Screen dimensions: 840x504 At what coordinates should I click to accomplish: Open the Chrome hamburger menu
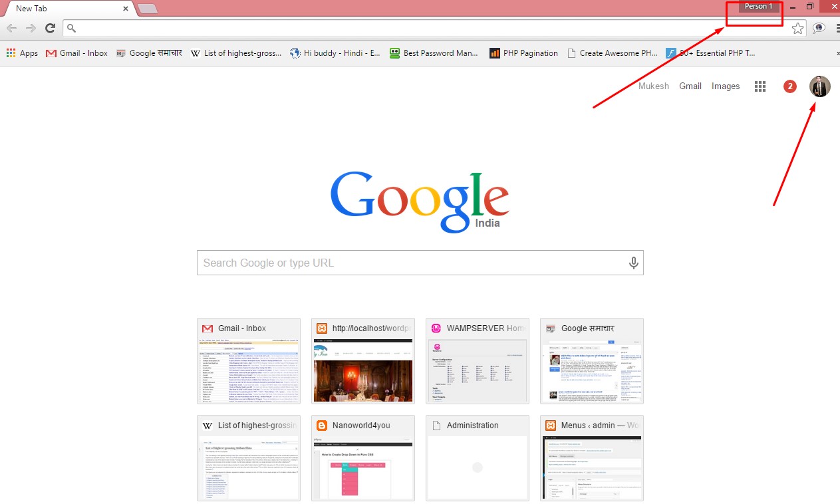pos(837,28)
